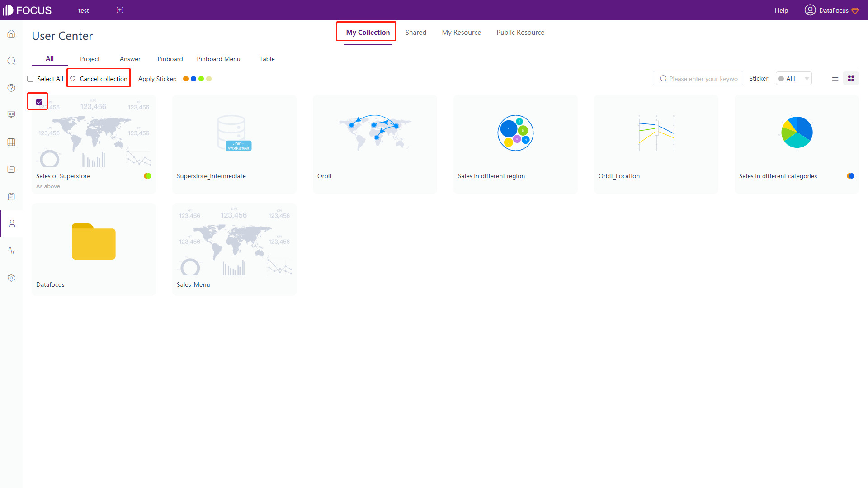This screenshot has width=868, height=488.
Task: Open the Datafocus folder thumbnail
Action: [x=94, y=241]
